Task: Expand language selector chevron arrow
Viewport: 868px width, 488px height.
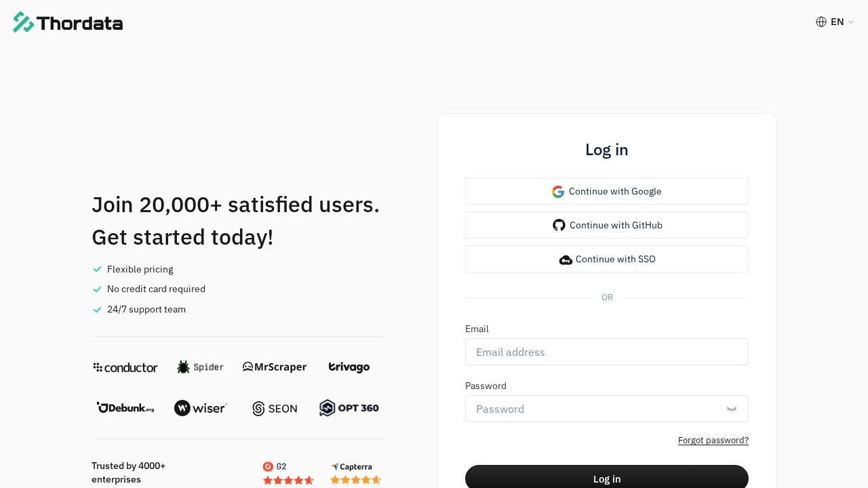Action: pos(851,22)
